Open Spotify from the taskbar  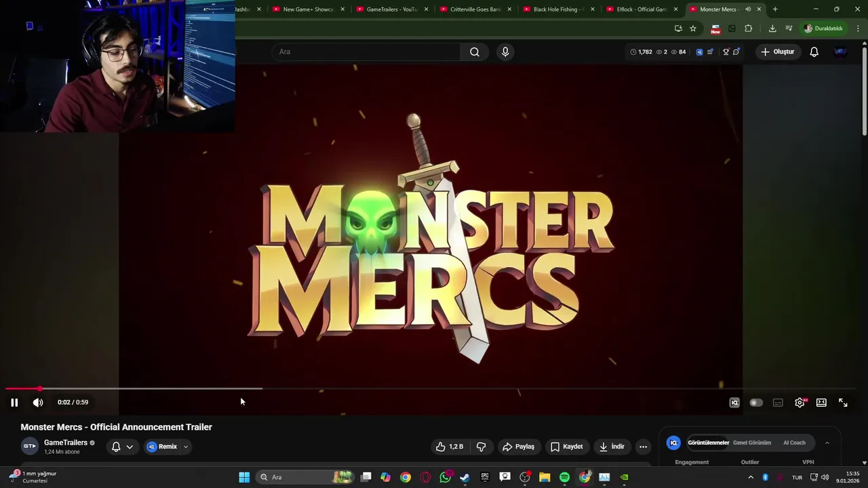click(564, 477)
